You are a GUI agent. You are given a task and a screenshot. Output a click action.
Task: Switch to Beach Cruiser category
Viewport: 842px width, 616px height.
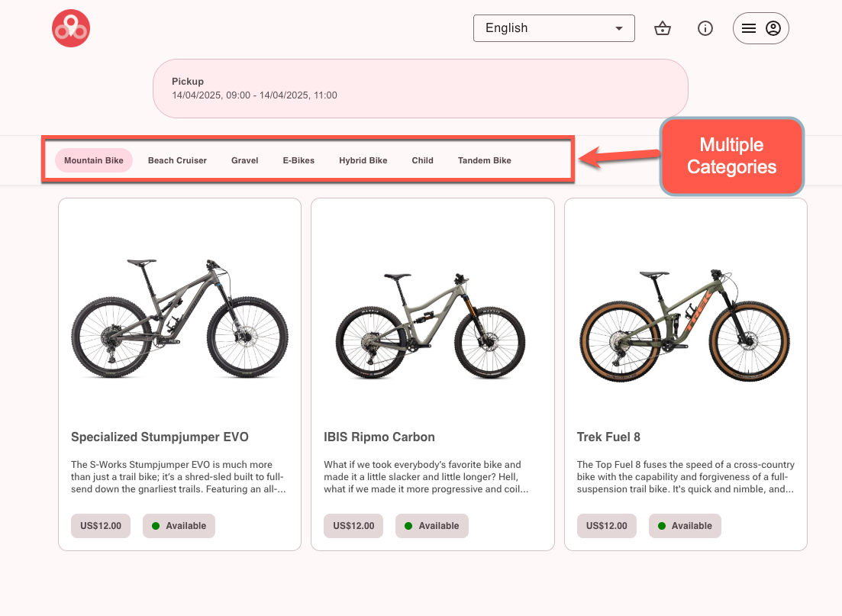[177, 160]
